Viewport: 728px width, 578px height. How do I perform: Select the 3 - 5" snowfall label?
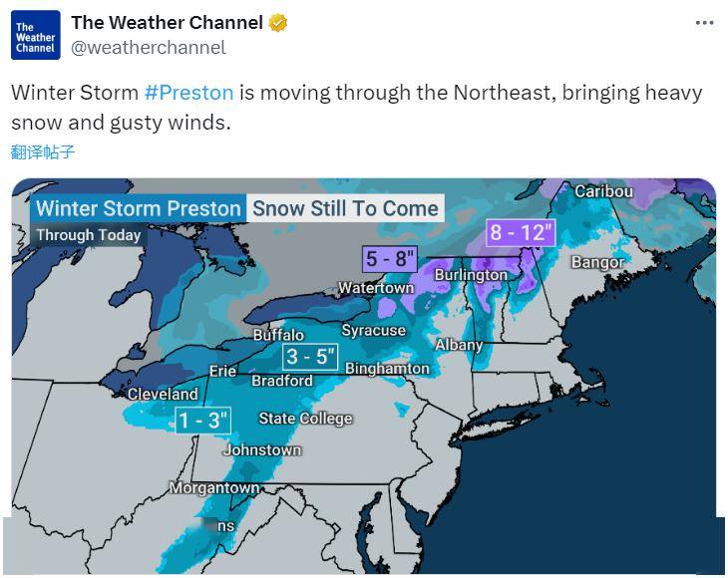point(310,357)
